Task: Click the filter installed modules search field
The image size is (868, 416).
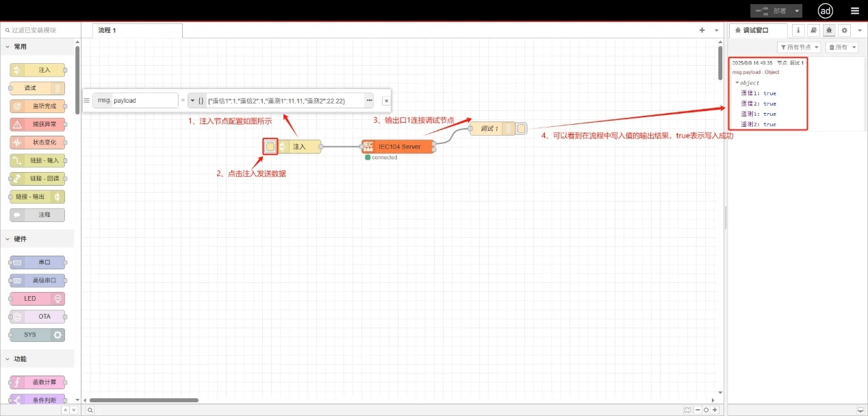Action: click(41, 30)
